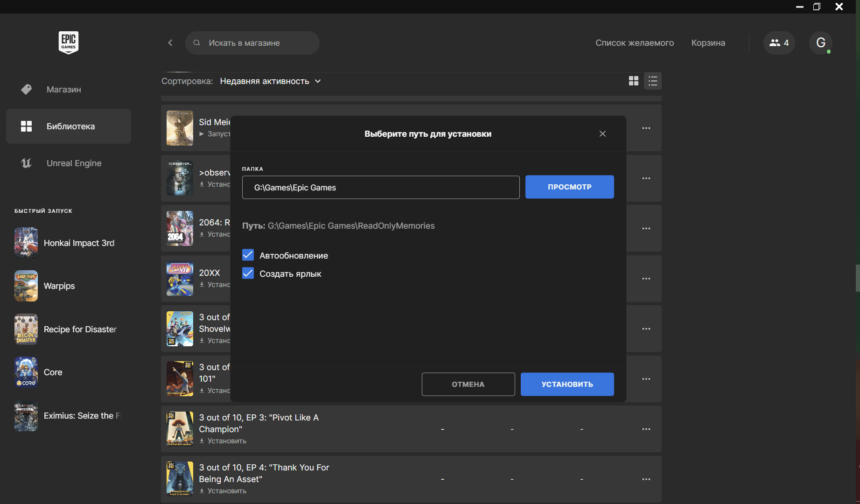Open options for EP 4 Thank You For Being An Asset
Viewport: 860px width, 504px height.
646,479
